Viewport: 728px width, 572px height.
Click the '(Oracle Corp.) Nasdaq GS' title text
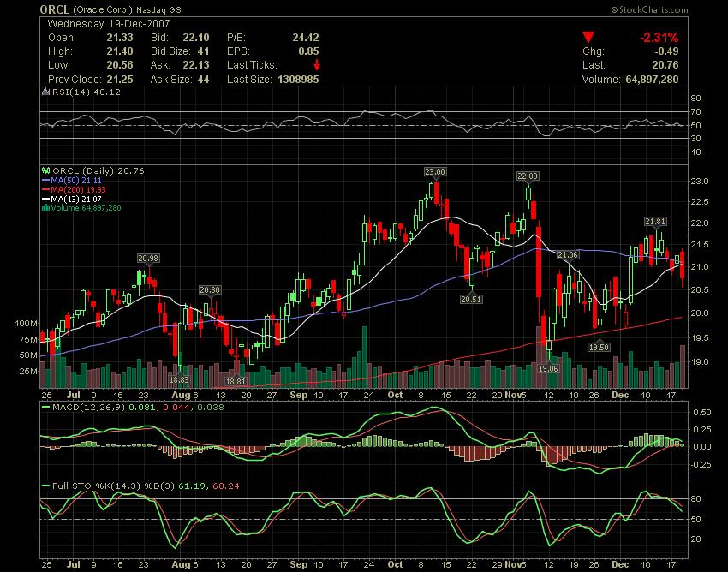128,9
